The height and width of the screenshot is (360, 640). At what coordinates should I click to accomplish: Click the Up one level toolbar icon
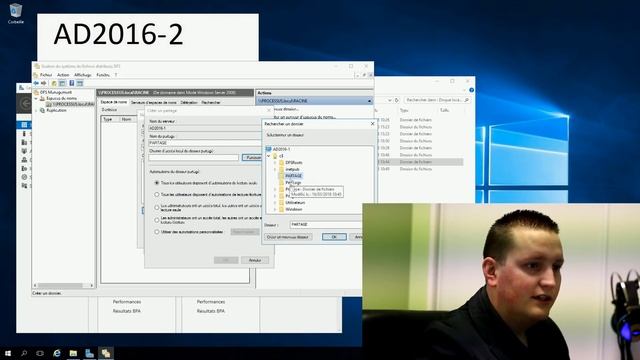click(54, 83)
